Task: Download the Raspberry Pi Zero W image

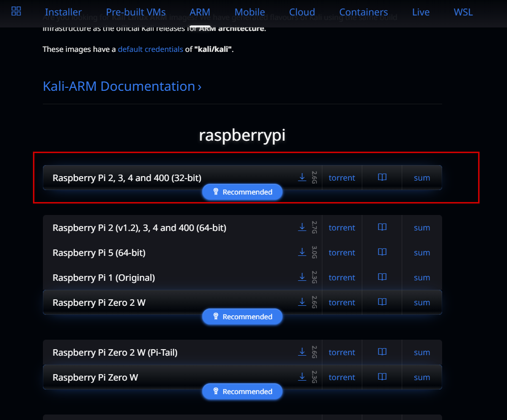Action: point(302,376)
